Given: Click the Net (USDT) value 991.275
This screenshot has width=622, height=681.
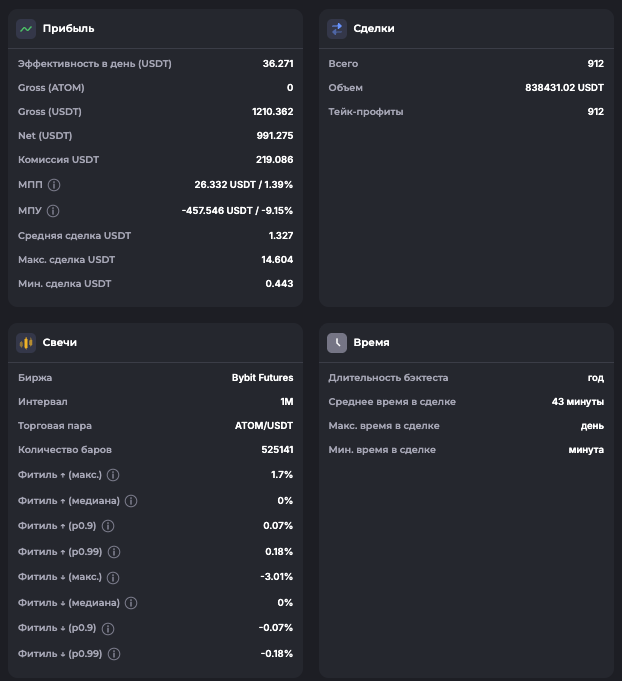Looking at the screenshot, I should [274, 136].
